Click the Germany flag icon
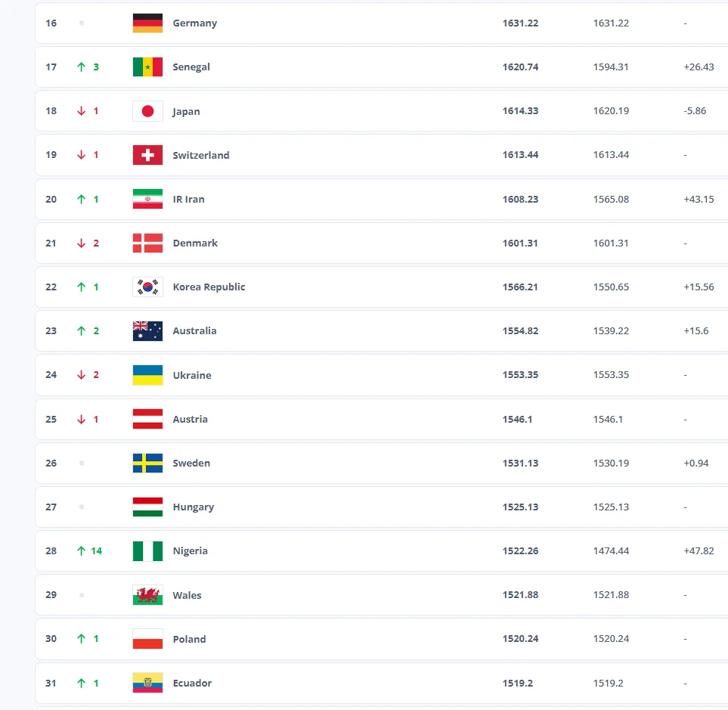Screen dimensions: 728x710 pos(147,23)
